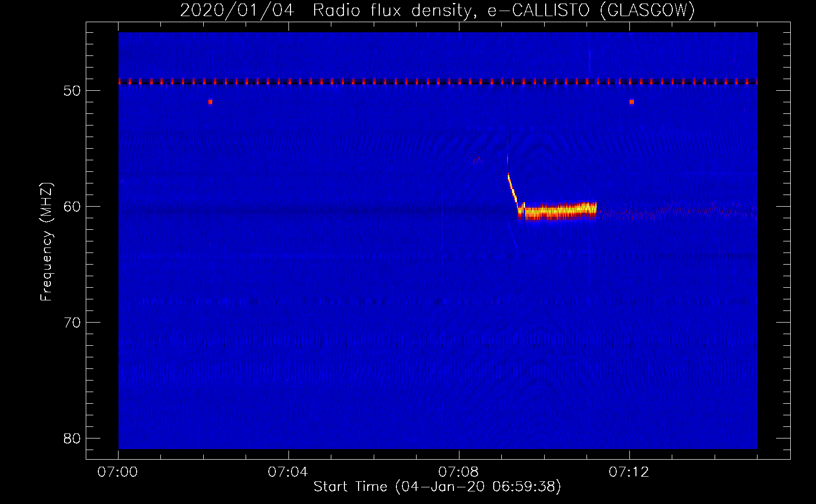Click the 07:04 time axis label
816x504 pixels.
(288, 472)
